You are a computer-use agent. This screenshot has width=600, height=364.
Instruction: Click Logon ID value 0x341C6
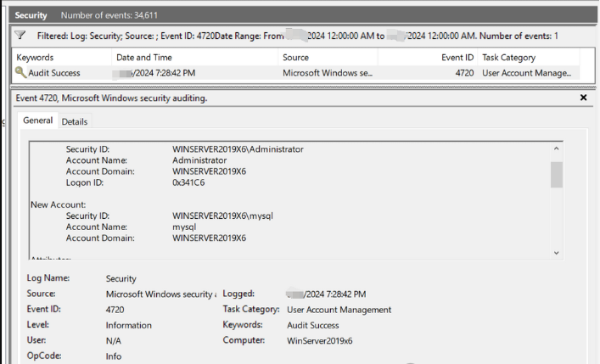pos(188,182)
